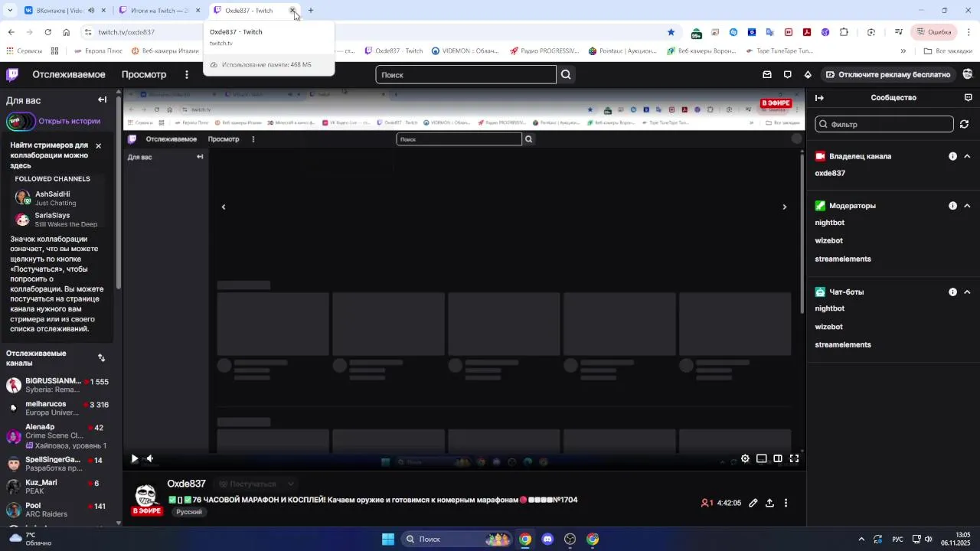Open Открыть истории link
The image size is (980, 551).
point(69,121)
